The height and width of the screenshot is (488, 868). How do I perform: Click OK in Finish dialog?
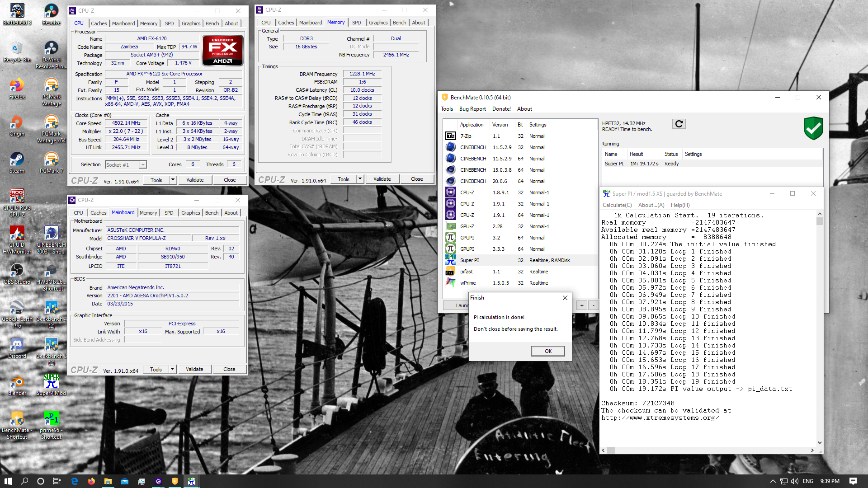point(548,351)
